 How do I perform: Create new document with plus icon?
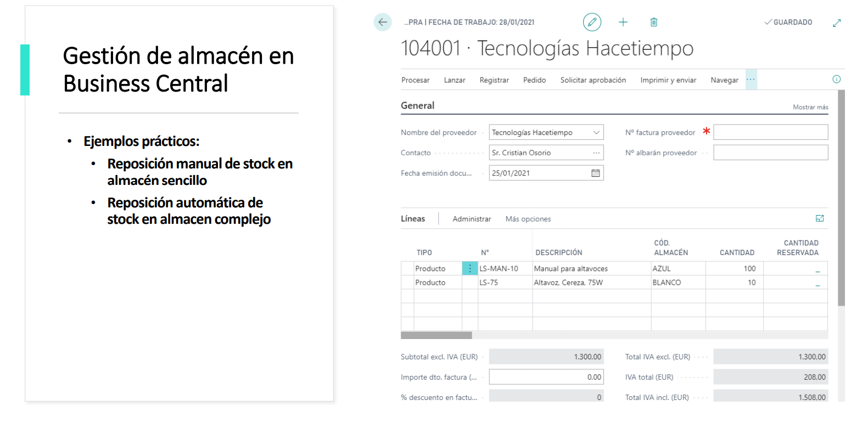[x=623, y=22]
